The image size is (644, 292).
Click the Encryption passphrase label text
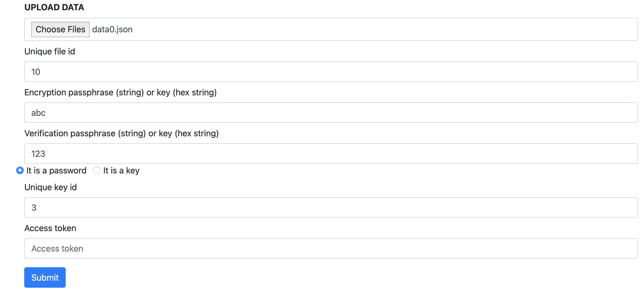tap(121, 92)
